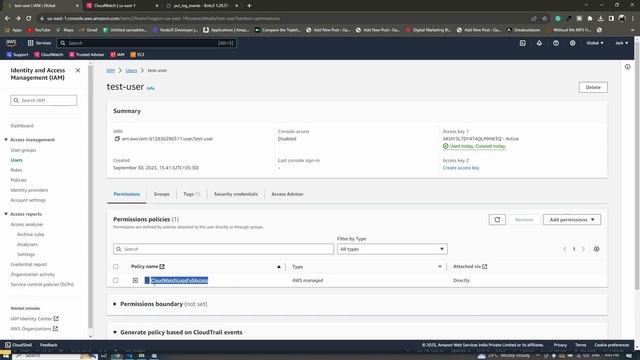Switch to Tags tab

[x=191, y=194]
